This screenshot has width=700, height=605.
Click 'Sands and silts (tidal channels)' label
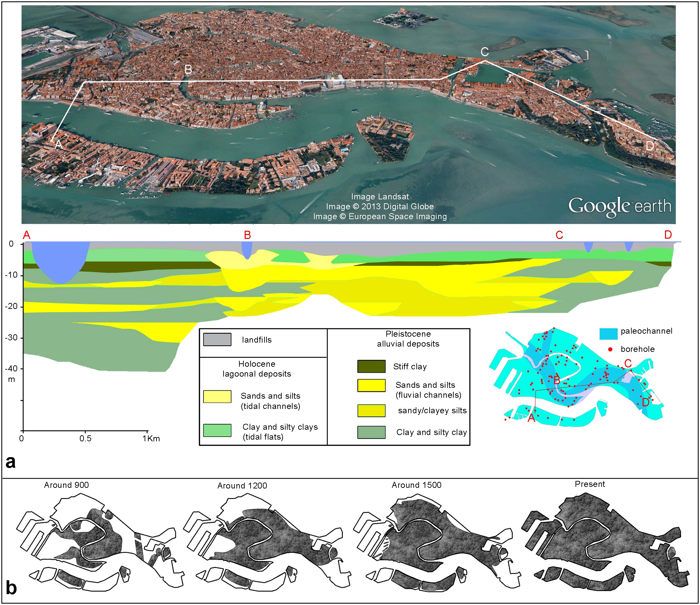(x=271, y=401)
